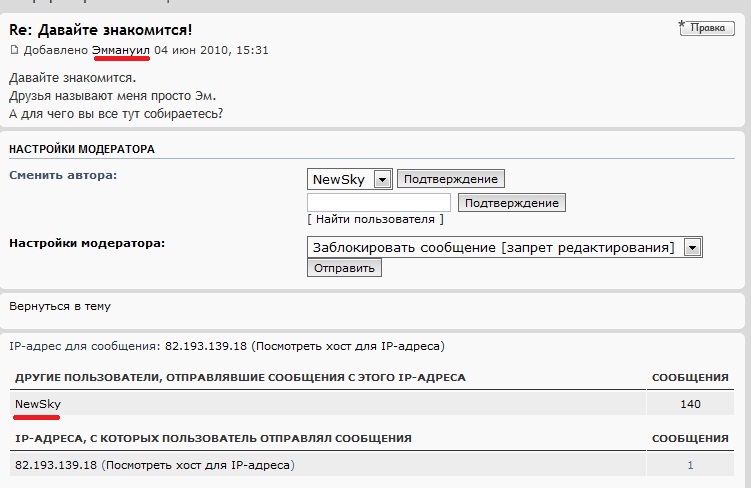Open author profile link "Эммануил"
The height and width of the screenshot is (488, 751).
coord(121,50)
